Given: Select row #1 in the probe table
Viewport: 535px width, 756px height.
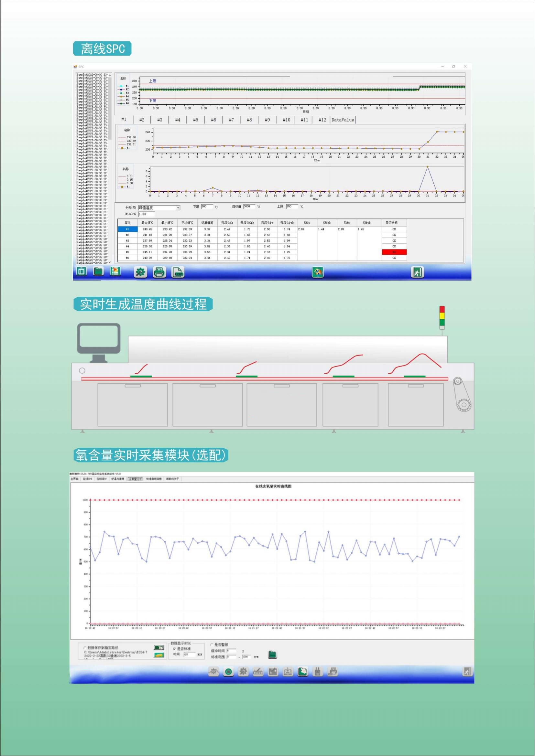Looking at the screenshot, I should [127, 229].
